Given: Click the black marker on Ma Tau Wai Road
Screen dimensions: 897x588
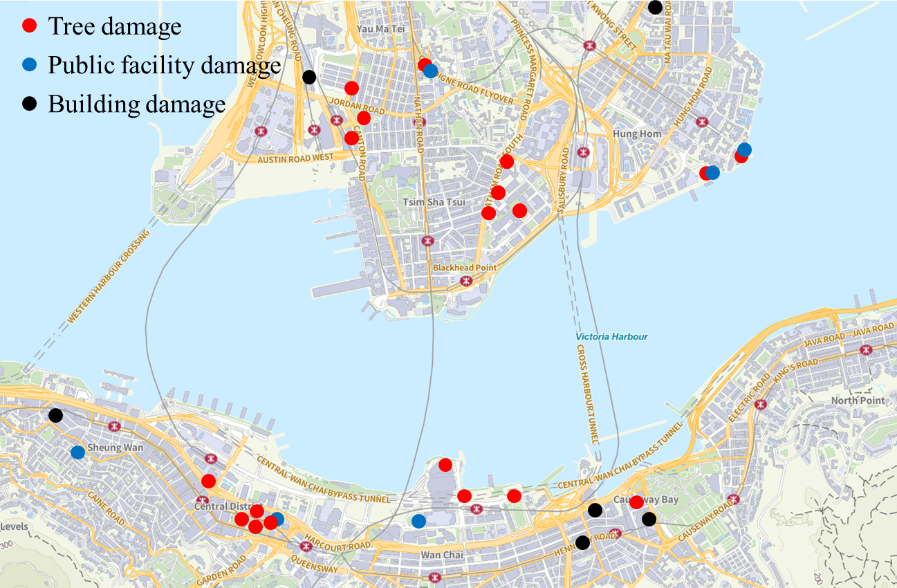Looking at the screenshot, I should coord(655,8).
